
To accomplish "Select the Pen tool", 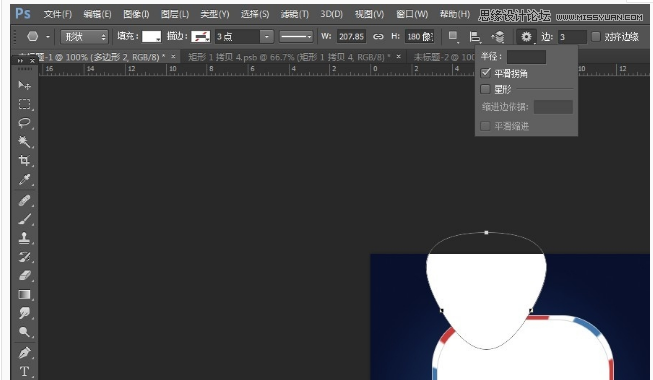I will click(24, 353).
